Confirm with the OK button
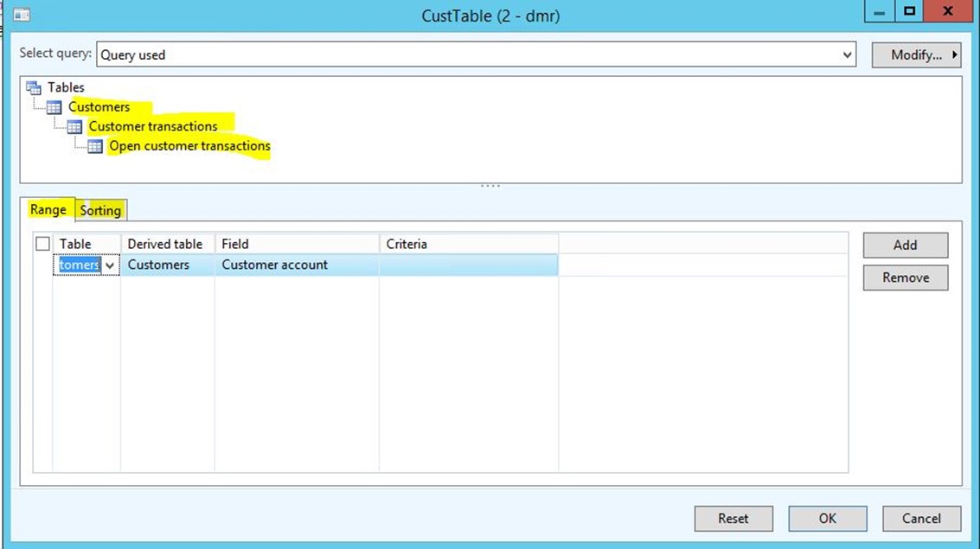Image resolution: width=980 pixels, height=549 pixels. click(828, 519)
